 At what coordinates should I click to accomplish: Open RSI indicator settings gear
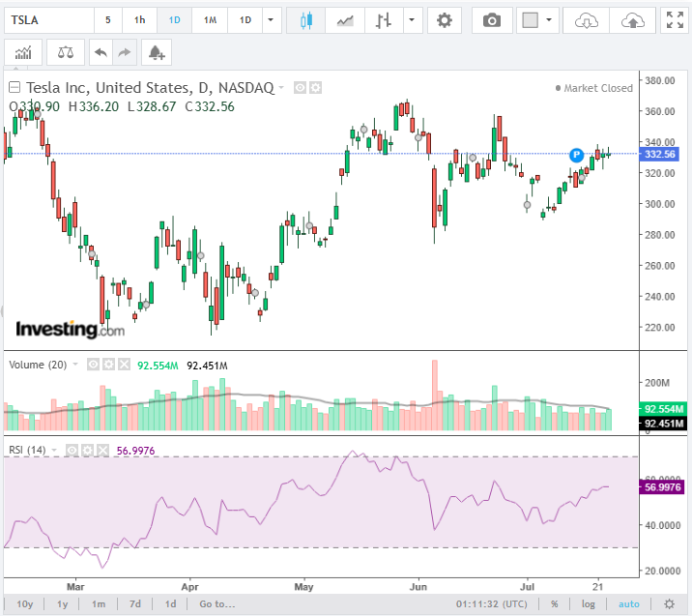coord(87,451)
